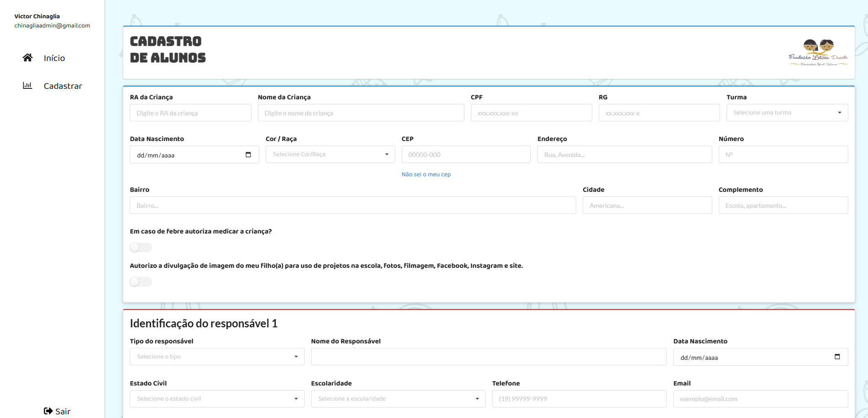
Task: Click the 'Não sei o meu cep' link
Action: coord(426,174)
